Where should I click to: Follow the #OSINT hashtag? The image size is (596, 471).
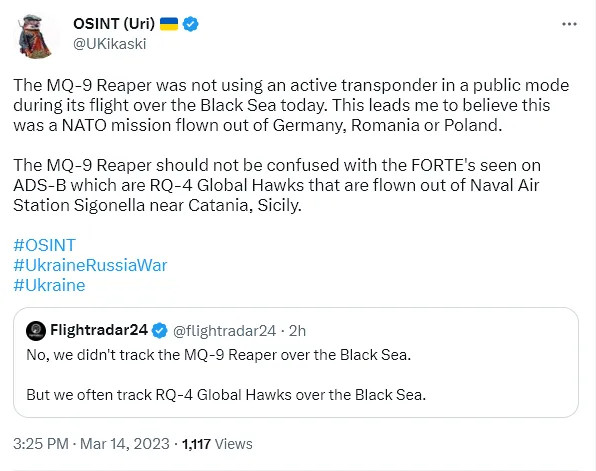click(x=44, y=245)
